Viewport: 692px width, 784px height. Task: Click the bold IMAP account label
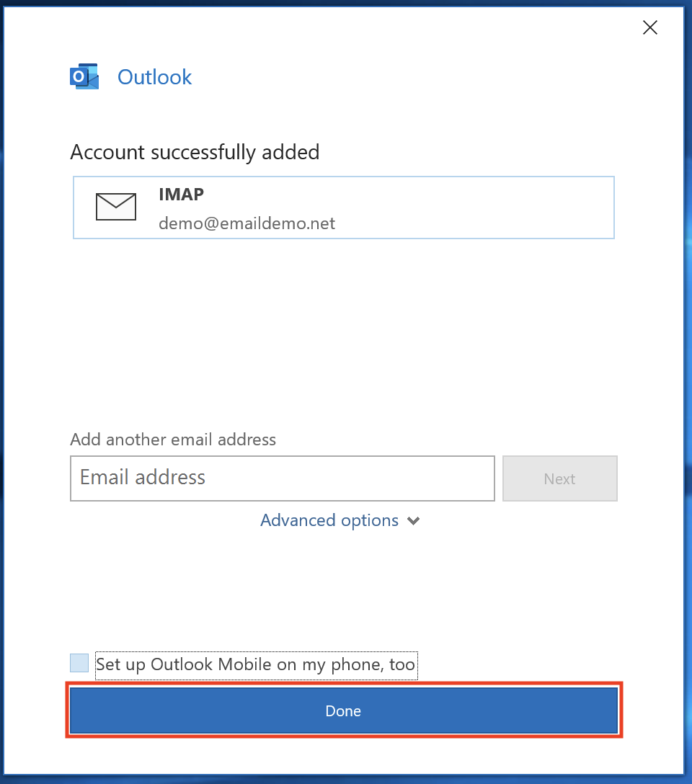tap(182, 194)
